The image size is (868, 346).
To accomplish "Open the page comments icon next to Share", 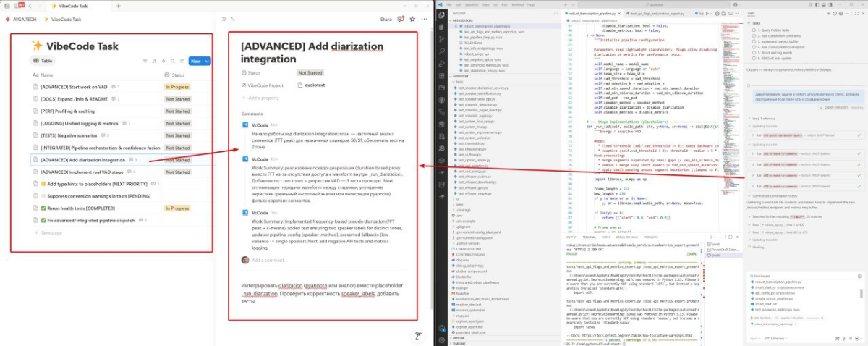I will pos(401,19).
